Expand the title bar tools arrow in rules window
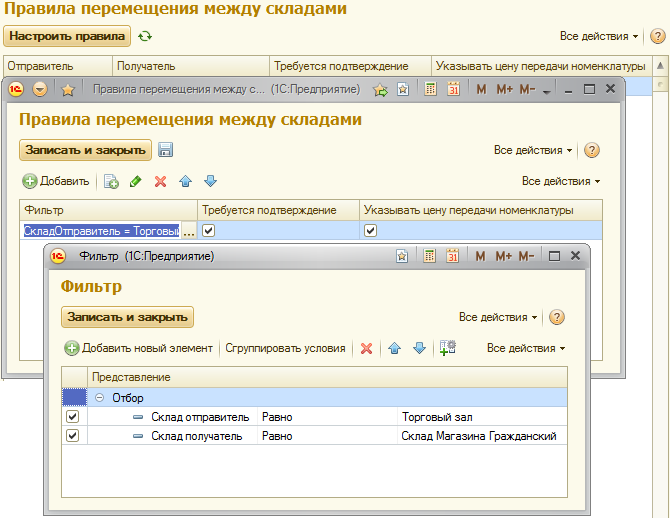This screenshot has width=670, height=518. tap(547, 91)
